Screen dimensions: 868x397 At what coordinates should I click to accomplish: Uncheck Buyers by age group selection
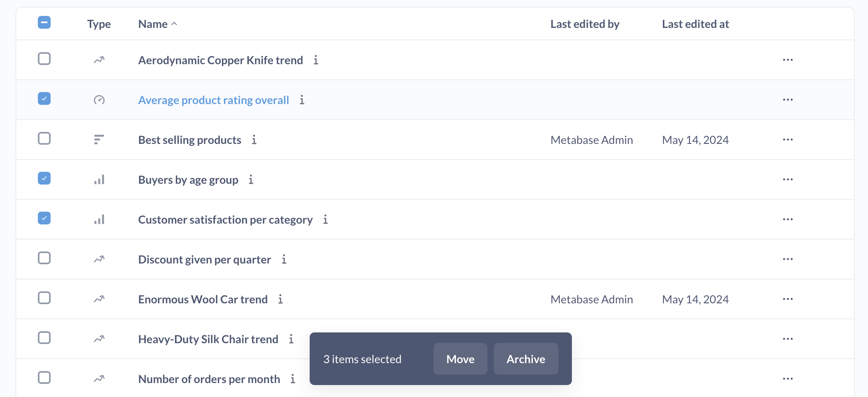click(44, 178)
